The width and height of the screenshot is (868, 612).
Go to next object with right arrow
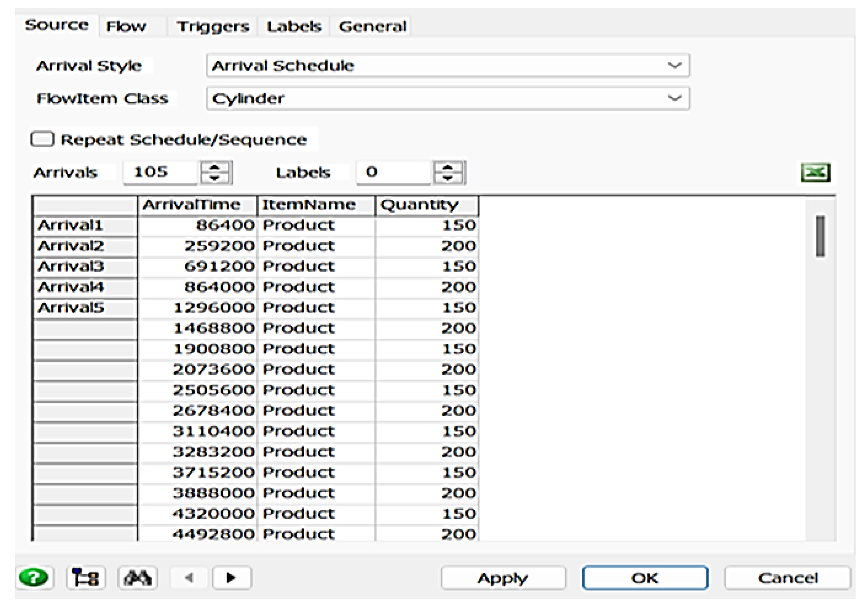pos(232,578)
